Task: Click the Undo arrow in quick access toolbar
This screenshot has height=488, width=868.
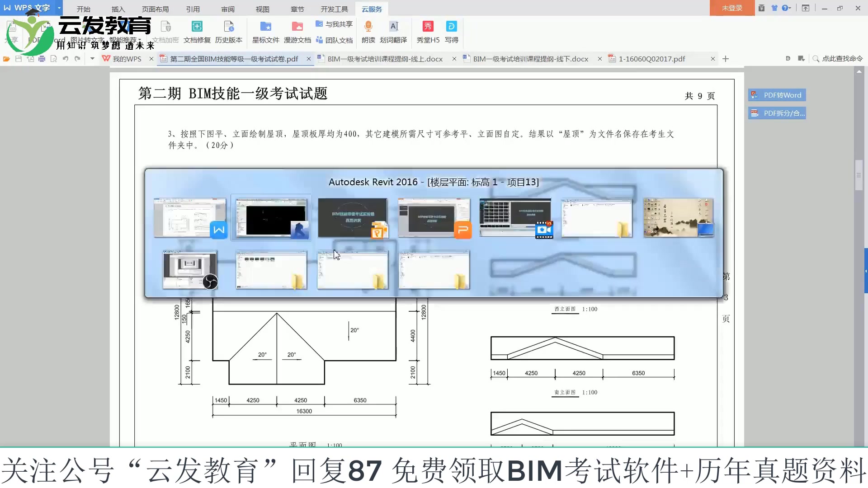Action: (x=66, y=59)
